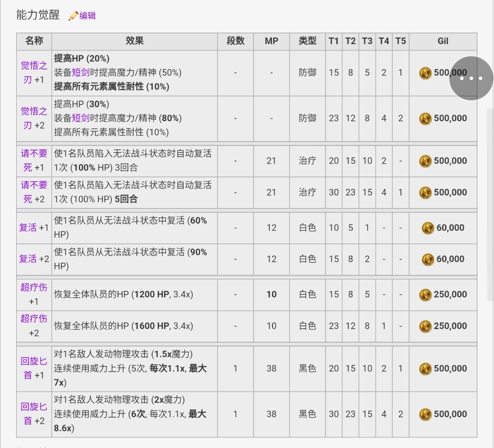Click Gil coin icon in 觉悟之刃 +1 row
Image resolution: width=494 pixels, height=448 pixels.
point(425,73)
